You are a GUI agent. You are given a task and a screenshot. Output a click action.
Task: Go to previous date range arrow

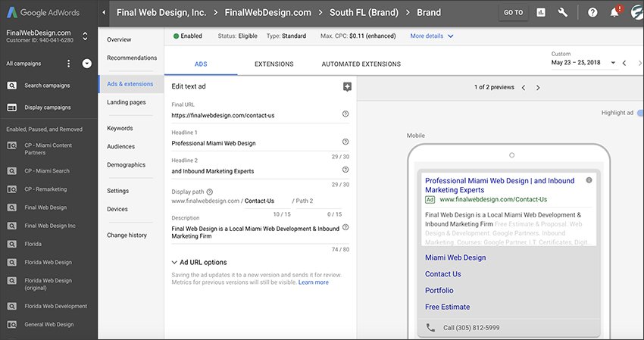point(624,63)
